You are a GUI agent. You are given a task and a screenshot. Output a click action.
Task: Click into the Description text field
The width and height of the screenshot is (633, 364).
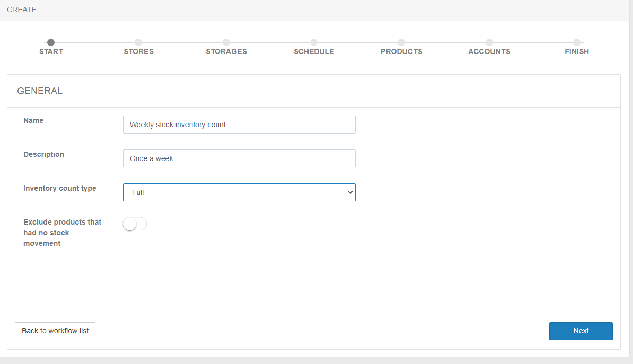(x=239, y=158)
